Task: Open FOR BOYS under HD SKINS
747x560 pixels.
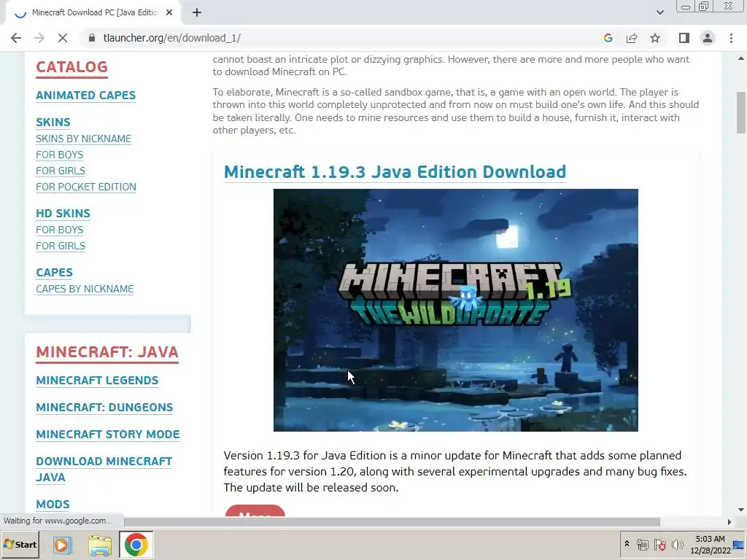Action: pos(60,230)
